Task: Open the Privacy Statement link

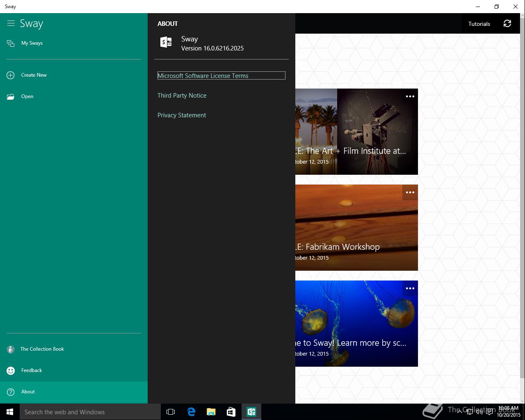Action: 182,115
